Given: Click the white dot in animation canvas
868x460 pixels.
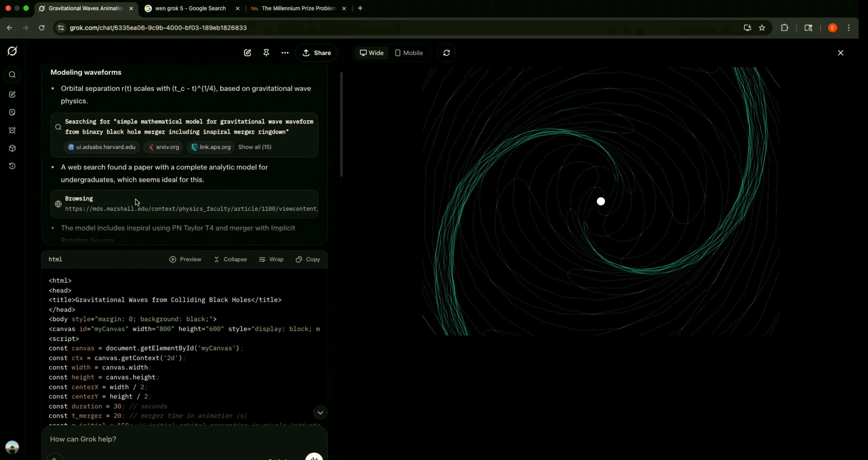Looking at the screenshot, I should [601, 202].
